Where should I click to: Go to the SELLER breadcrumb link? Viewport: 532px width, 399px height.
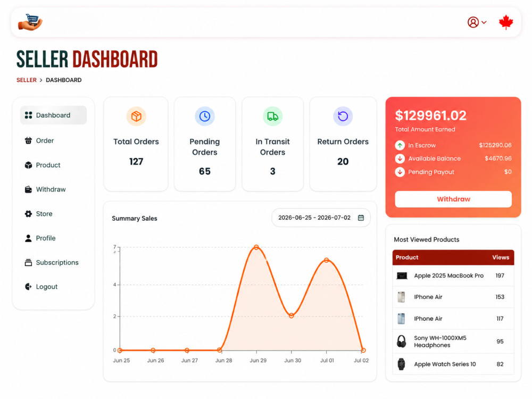click(27, 80)
